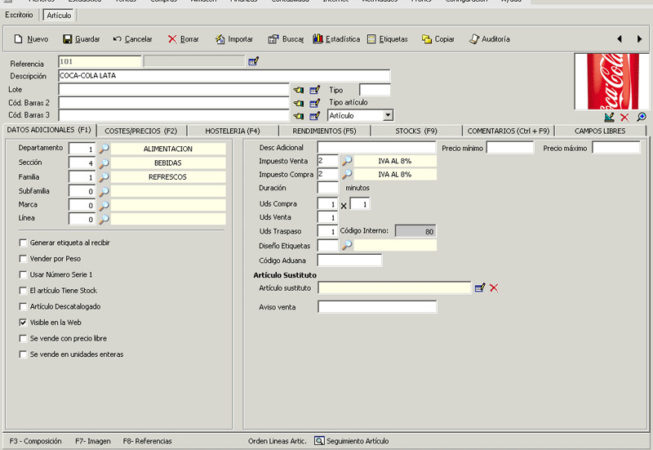Viewport: 653px width, 450px height.
Task: Switch to HOSTELERIA (F4) tab
Action: pyautogui.click(x=232, y=131)
